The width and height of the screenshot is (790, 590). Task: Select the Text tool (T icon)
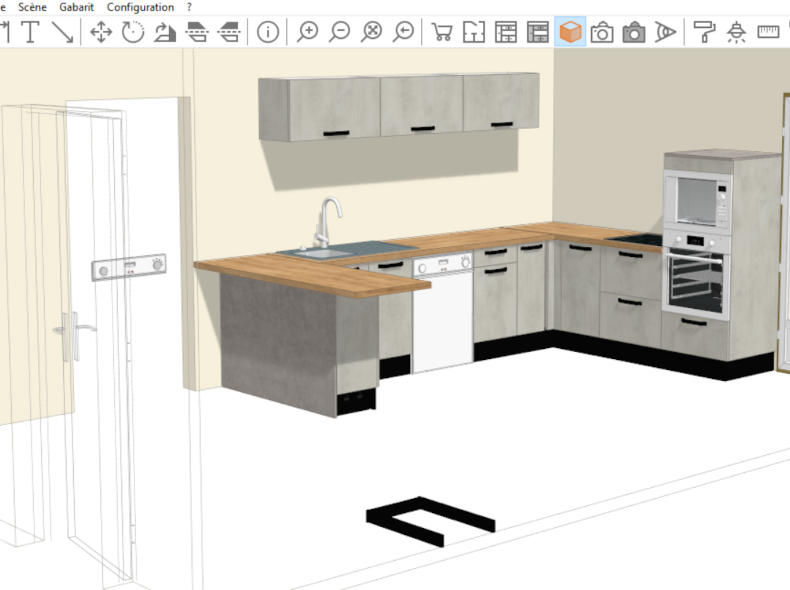[x=30, y=32]
